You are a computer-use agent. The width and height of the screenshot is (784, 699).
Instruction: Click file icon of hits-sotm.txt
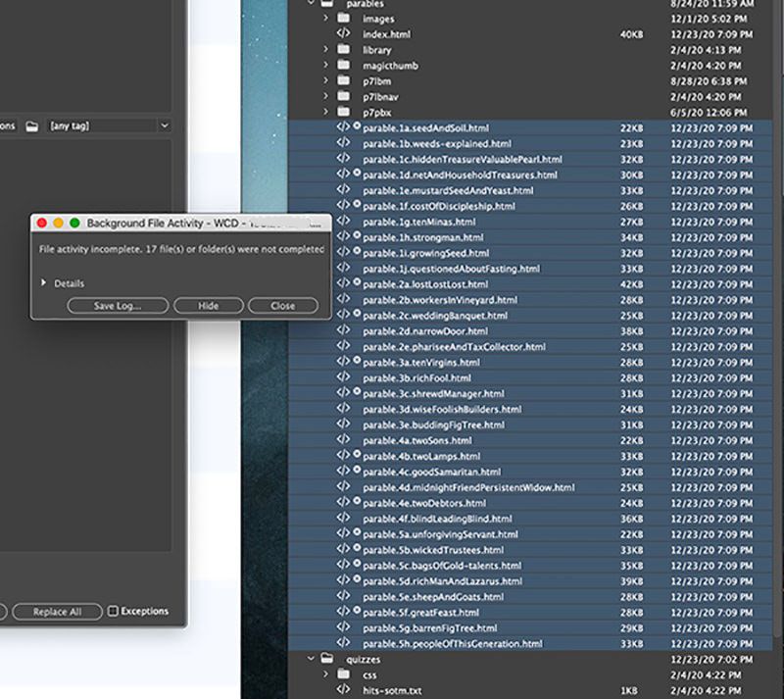coord(343,690)
